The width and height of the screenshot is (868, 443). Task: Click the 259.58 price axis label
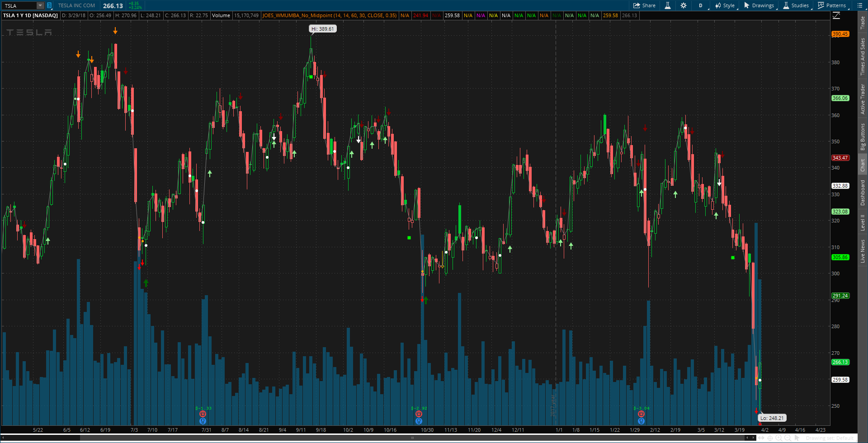coord(840,380)
